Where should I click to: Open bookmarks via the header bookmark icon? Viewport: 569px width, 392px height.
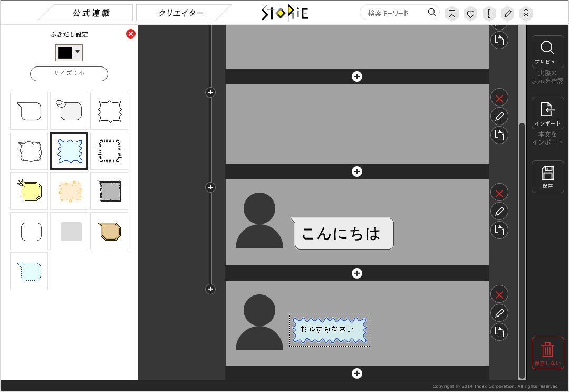pyautogui.click(x=451, y=13)
